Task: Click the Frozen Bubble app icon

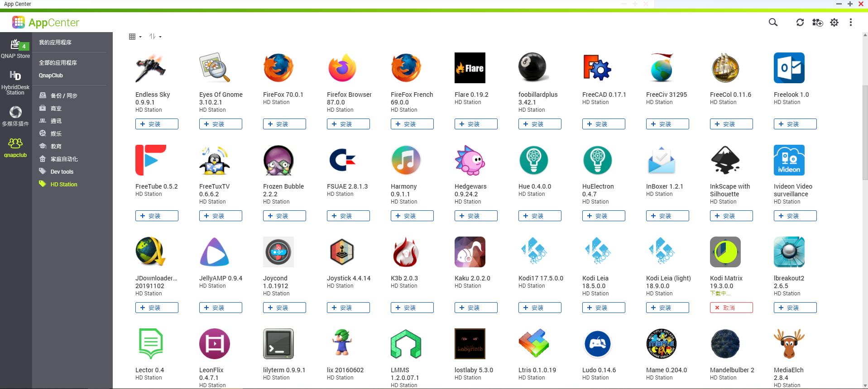Action: pos(278,160)
